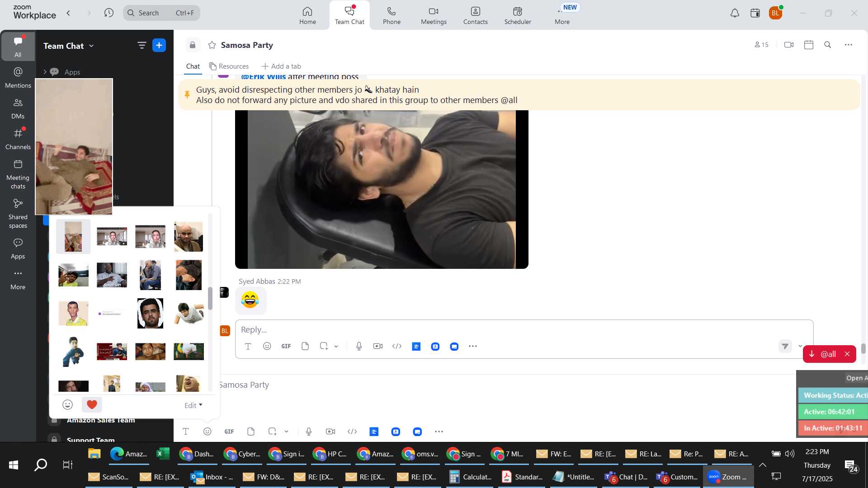Attach a file in reply box
This screenshot has width=868, height=488.
pos(305,346)
